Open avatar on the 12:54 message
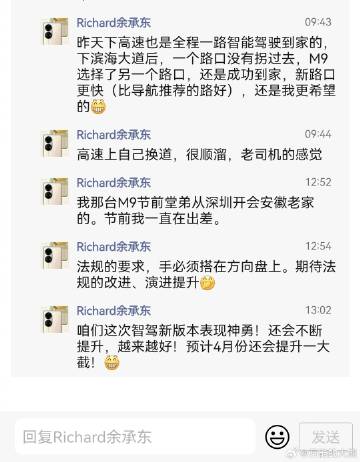Viewport: 360px width, 462px height. point(55,256)
